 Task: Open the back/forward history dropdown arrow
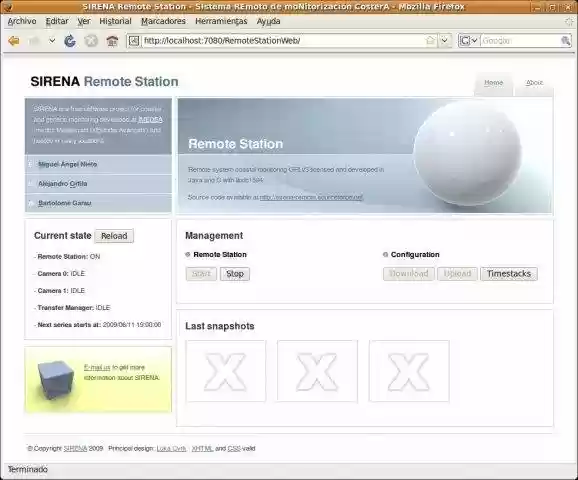point(52,41)
